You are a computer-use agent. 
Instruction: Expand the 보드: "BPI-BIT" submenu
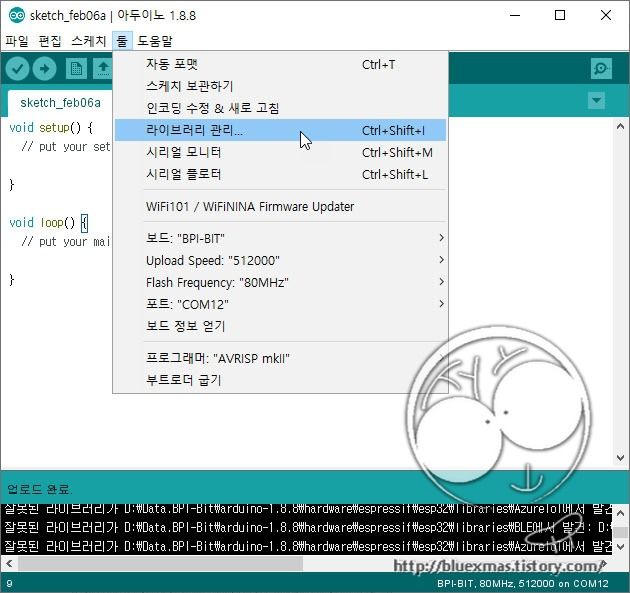[280, 238]
